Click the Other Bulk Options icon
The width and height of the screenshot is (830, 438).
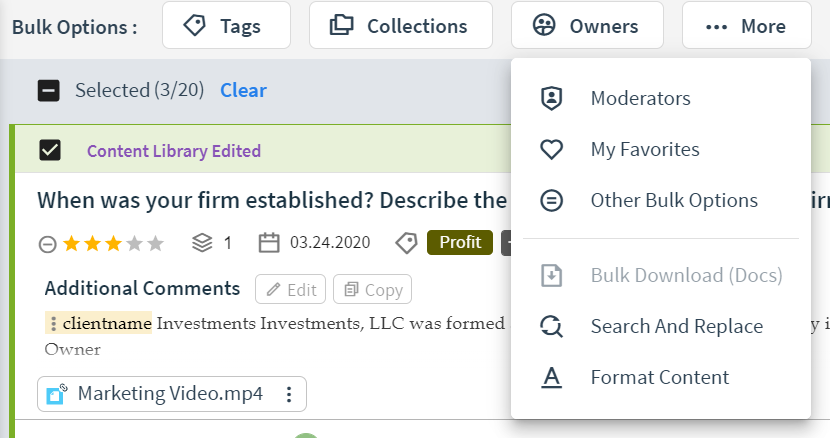click(x=551, y=201)
